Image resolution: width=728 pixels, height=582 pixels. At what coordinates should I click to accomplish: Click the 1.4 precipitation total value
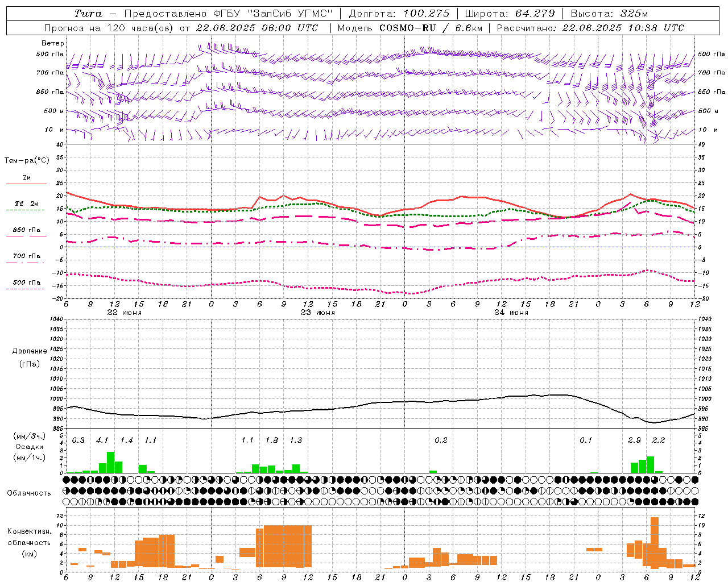point(126,440)
